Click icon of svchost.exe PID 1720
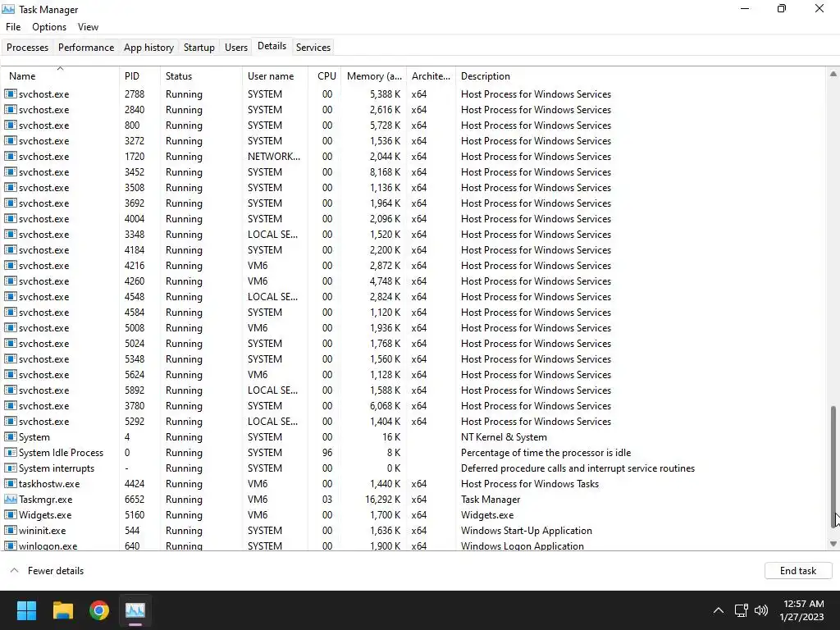The image size is (840, 630). pos(10,157)
